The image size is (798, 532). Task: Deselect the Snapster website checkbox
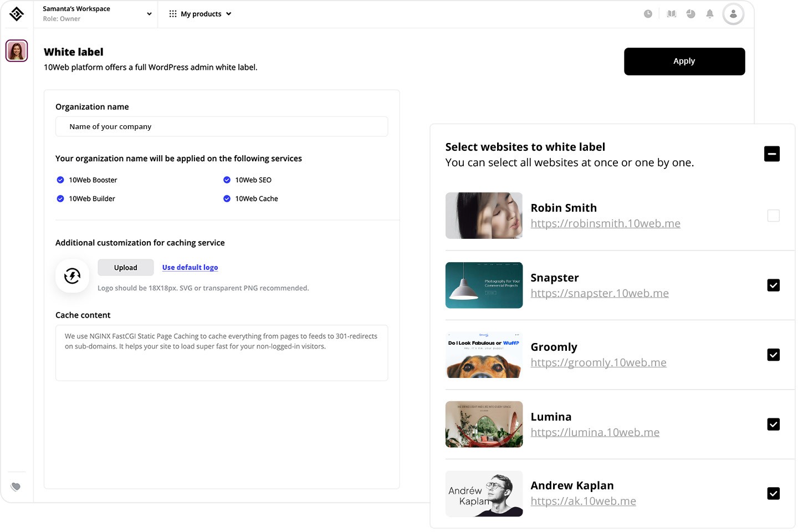click(x=774, y=285)
